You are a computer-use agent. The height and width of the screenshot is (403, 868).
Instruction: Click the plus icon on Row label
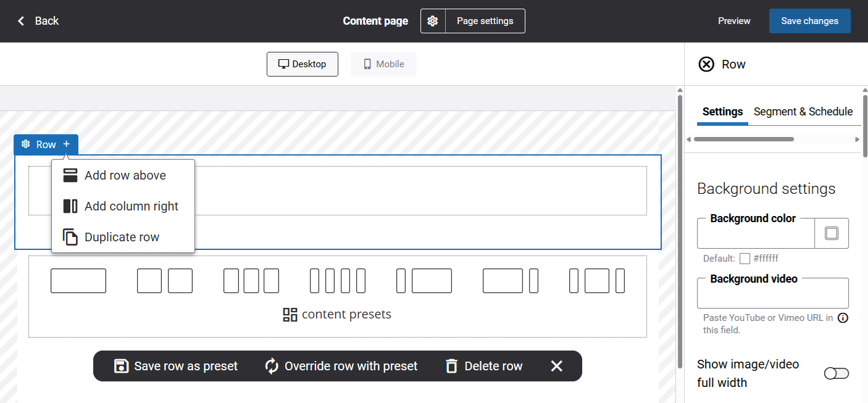67,144
